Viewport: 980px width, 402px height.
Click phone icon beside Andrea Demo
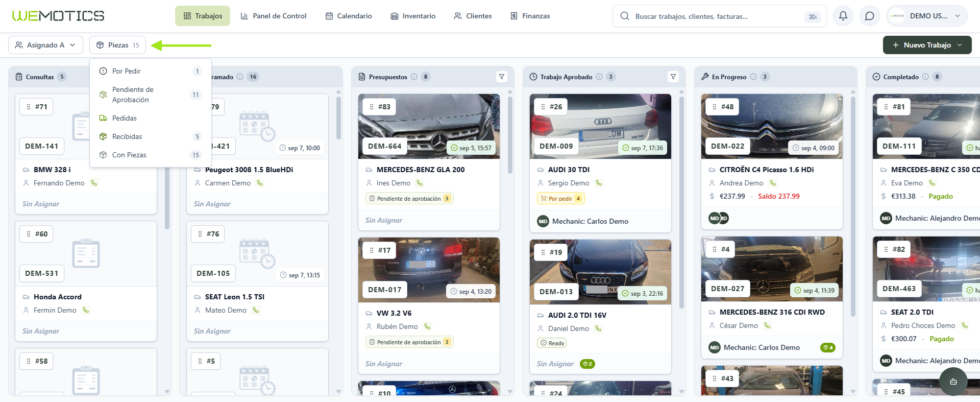tap(773, 183)
